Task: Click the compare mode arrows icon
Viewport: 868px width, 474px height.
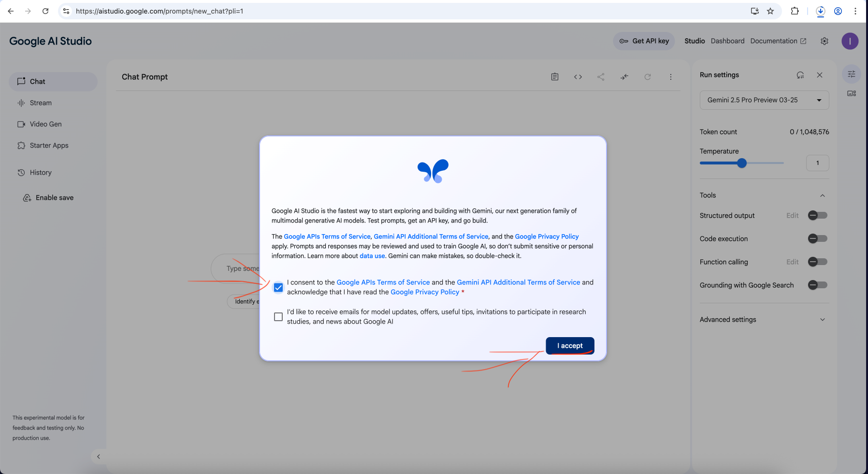Action: (624, 77)
